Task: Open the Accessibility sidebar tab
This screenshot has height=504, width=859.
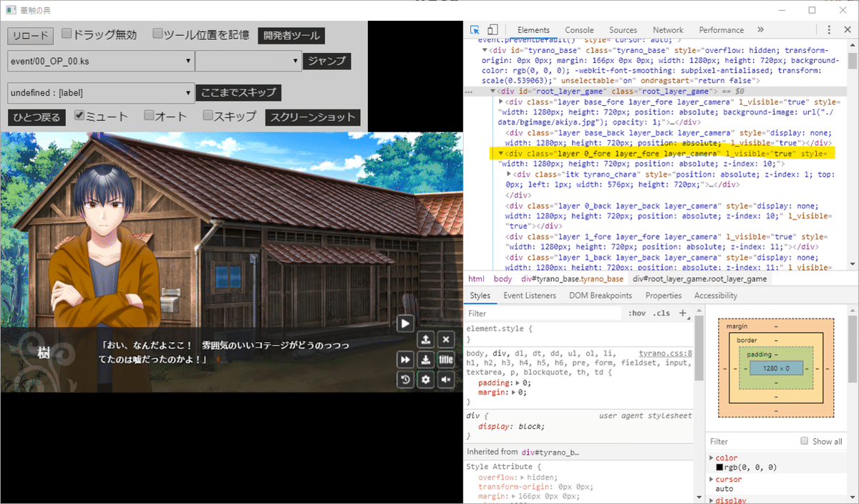Action: pos(716,296)
